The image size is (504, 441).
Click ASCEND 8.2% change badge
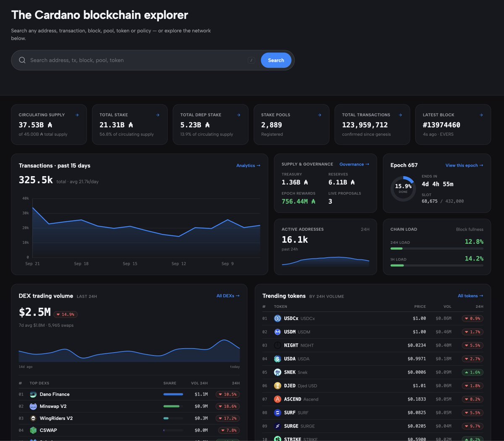[472, 399]
